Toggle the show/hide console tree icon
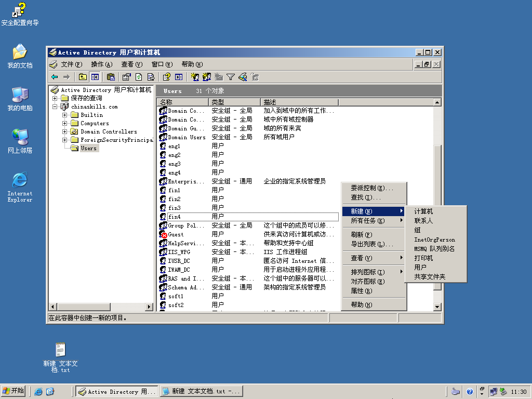 coord(95,77)
